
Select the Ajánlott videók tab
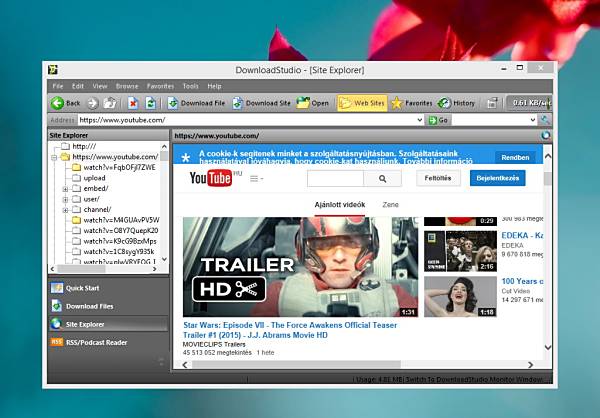[340, 205]
